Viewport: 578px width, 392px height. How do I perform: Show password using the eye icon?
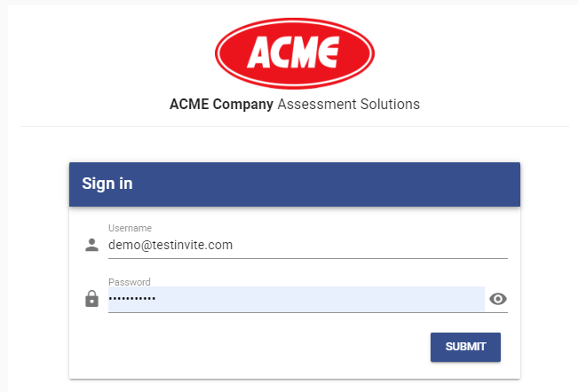coord(498,299)
